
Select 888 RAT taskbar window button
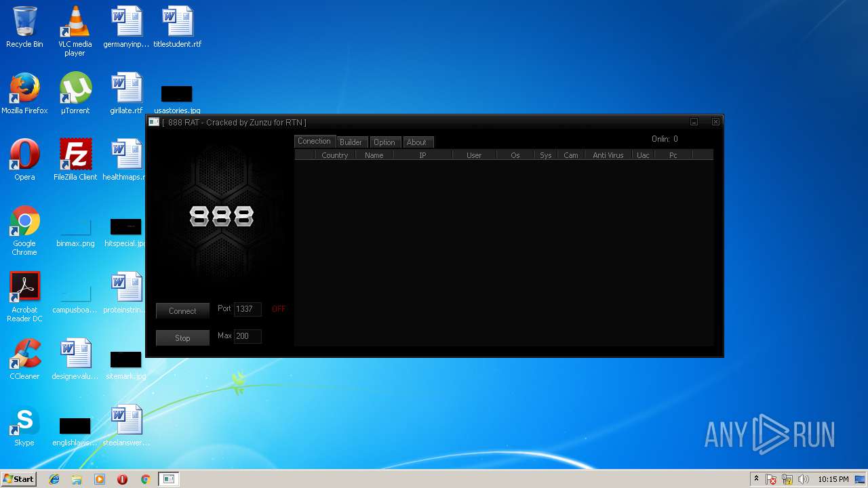tap(168, 479)
